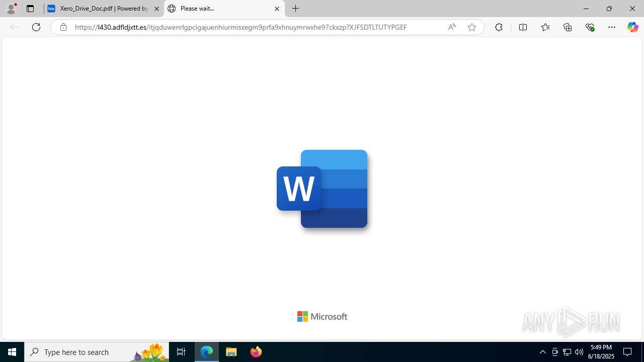Show hidden system tray icons
This screenshot has height=362, width=644.
(x=543, y=352)
